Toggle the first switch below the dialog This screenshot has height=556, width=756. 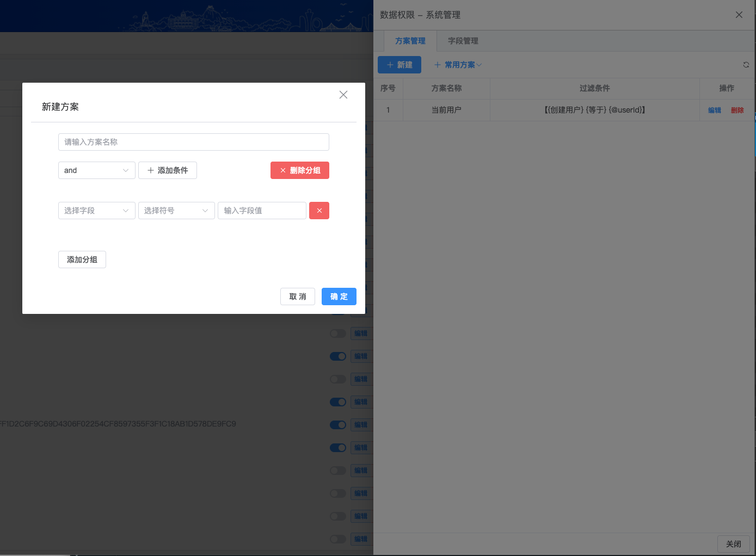pos(338,333)
